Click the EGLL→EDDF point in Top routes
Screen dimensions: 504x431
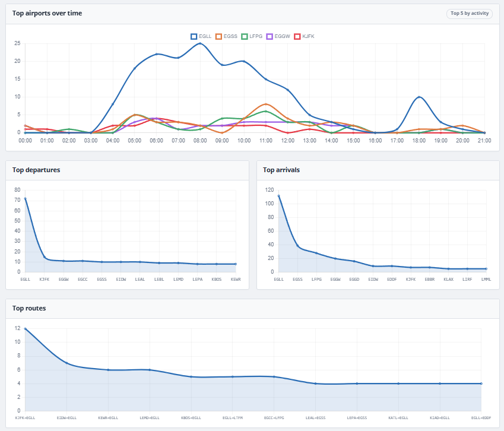pyautogui.click(x=481, y=384)
